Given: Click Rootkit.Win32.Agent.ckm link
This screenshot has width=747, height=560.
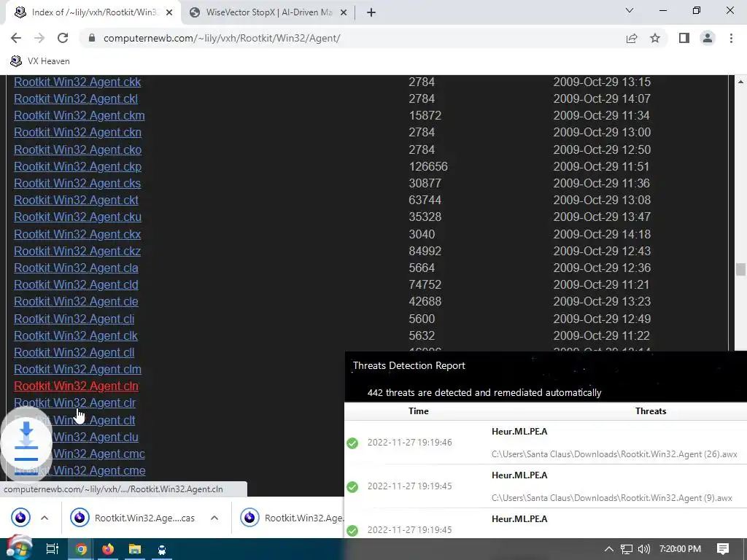Looking at the screenshot, I should (x=79, y=115).
